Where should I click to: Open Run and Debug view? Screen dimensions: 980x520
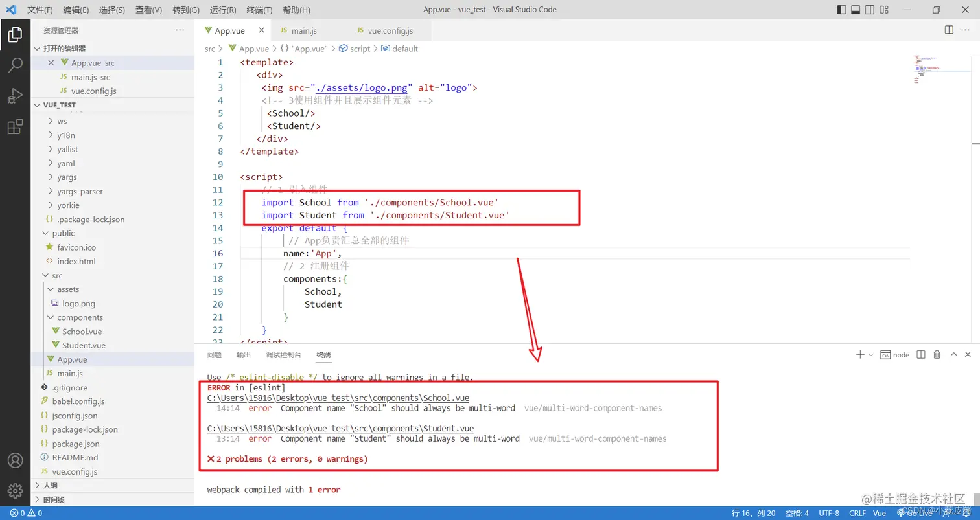tap(15, 96)
